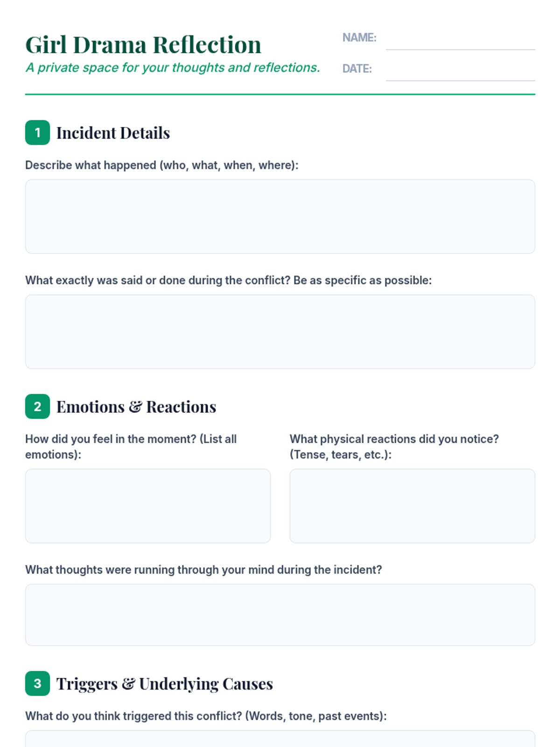Focus the 'Describe what happened' text box
The width and height of the screenshot is (560, 747).
(x=280, y=217)
